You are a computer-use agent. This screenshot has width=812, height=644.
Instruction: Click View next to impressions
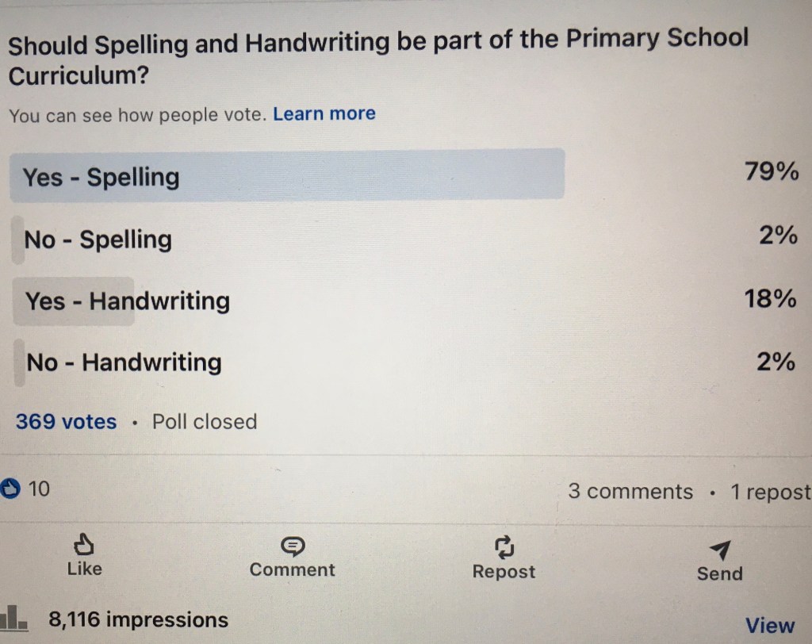tap(769, 626)
